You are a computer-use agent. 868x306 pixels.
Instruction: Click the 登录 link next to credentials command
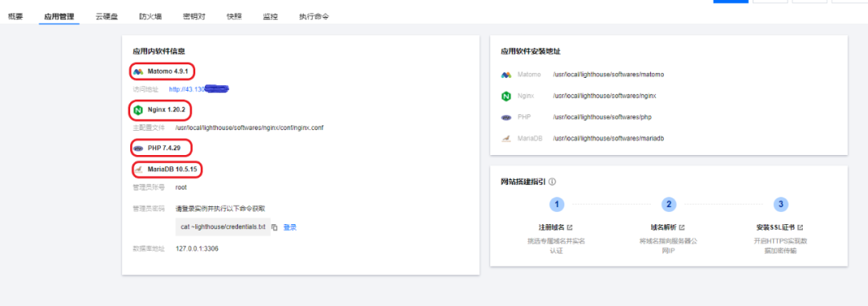(290, 227)
